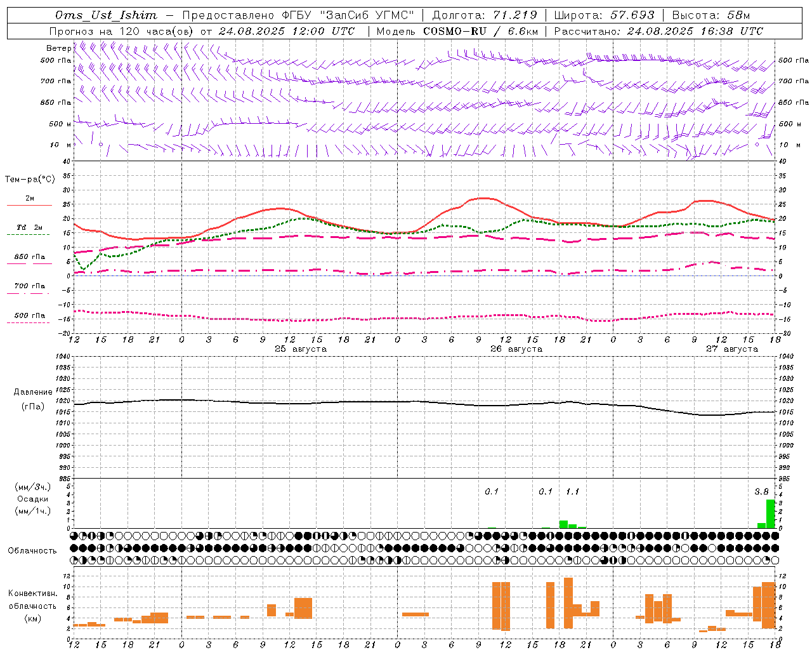812x650 pixels.
Task: Click the Ветер panel label
Action: (x=58, y=48)
